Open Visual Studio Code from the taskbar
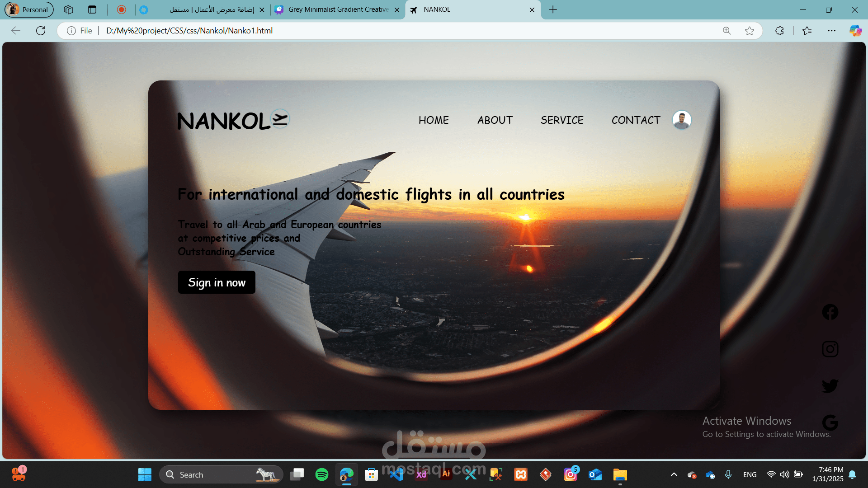 click(x=396, y=474)
